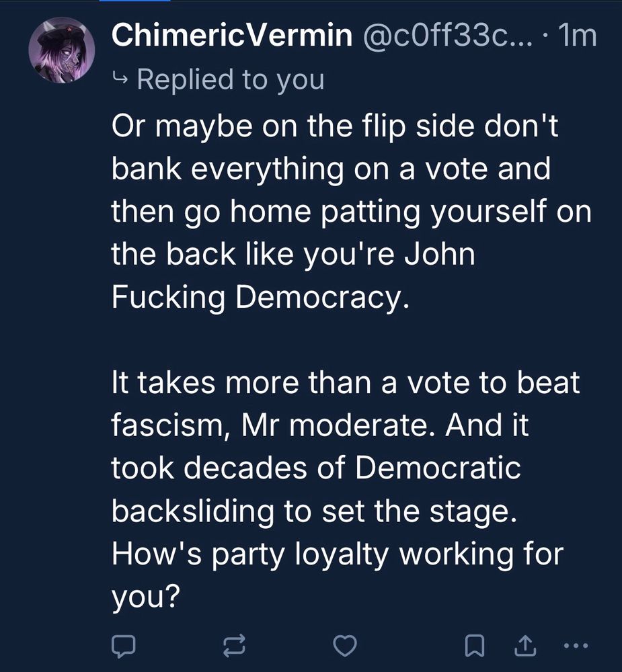
Task: Click the ChimericVermin display name
Action: (x=232, y=37)
